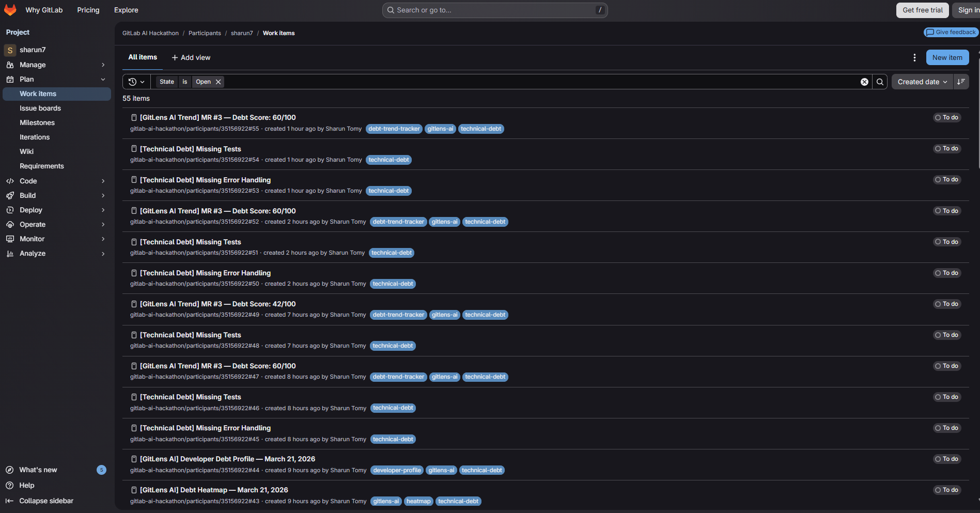Viewport: 980px width, 513px height.
Task: Click the Manage users icon
Action: (10, 65)
